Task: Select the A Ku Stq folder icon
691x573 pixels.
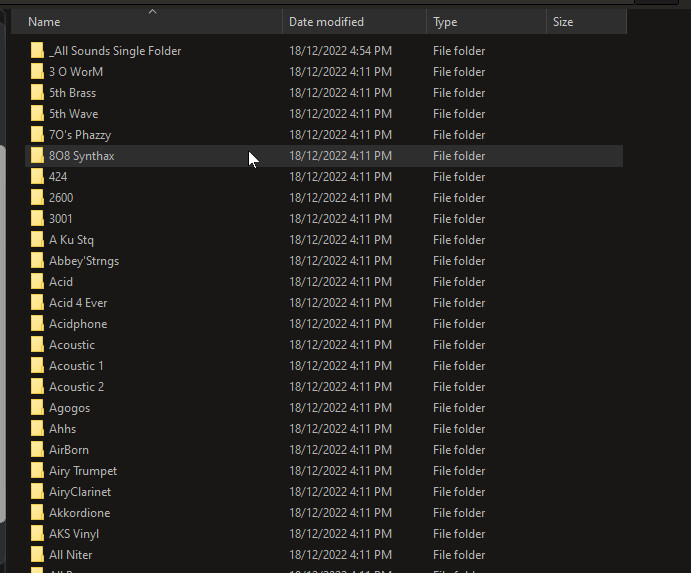Action: pos(37,240)
